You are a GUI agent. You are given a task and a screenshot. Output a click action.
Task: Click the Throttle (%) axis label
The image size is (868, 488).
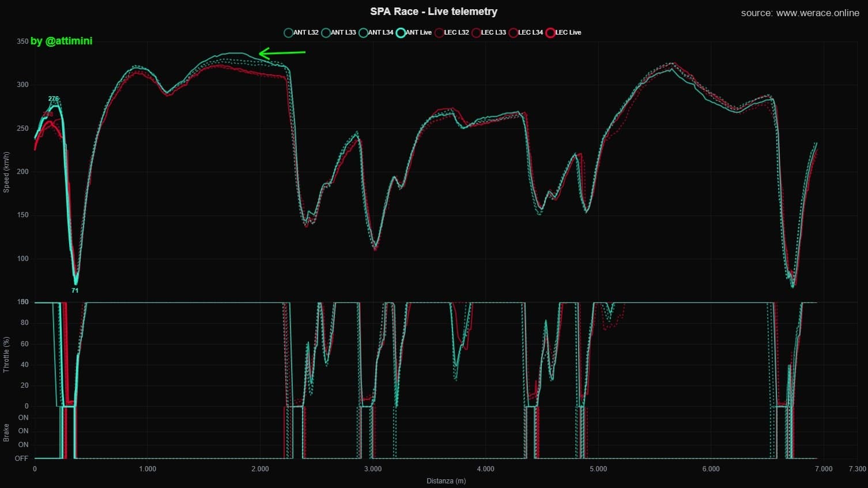pyautogui.click(x=6, y=354)
